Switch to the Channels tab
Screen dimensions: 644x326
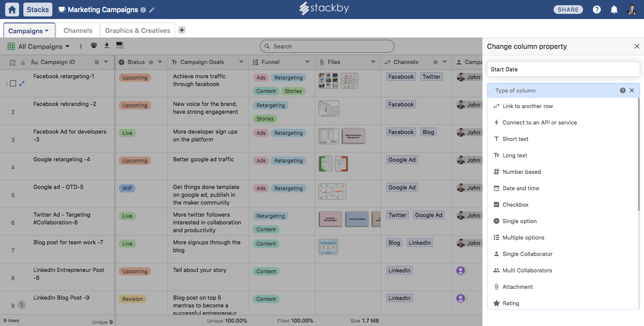78,31
